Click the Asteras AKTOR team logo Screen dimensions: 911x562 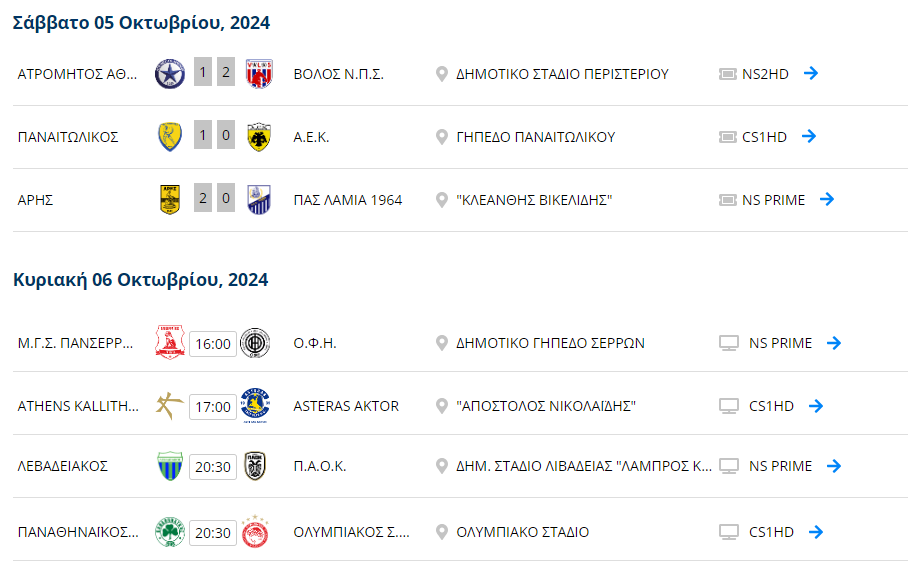point(255,405)
